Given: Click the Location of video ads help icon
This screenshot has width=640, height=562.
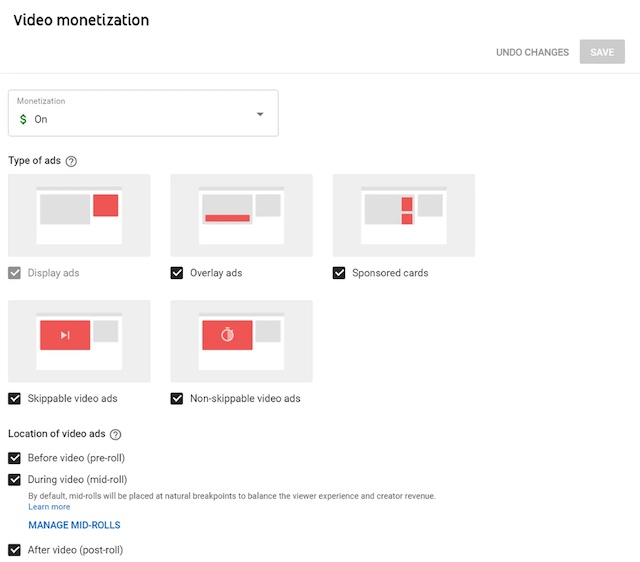Looking at the screenshot, I should [115, 434].
